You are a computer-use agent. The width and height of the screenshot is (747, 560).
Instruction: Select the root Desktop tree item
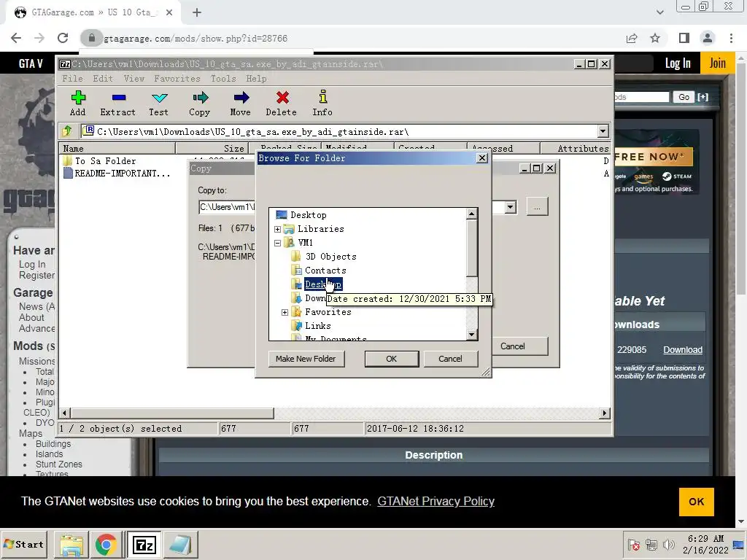point(309,215)
